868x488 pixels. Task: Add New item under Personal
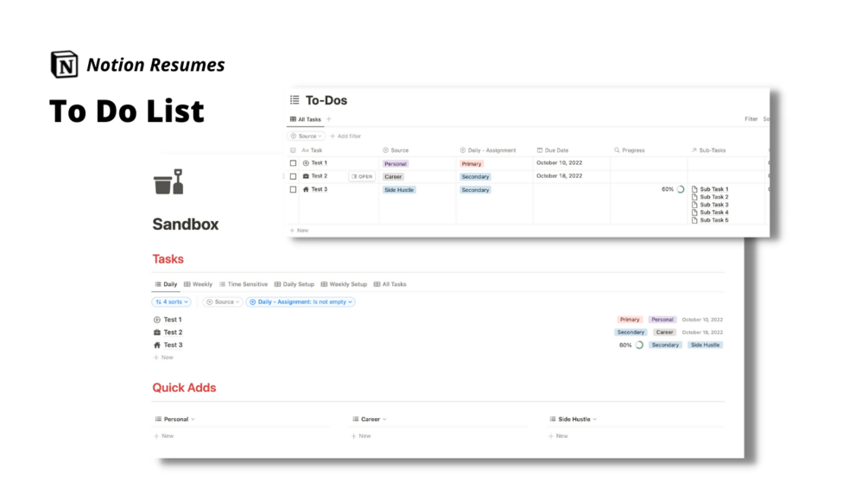pyautogui.click(x=164, y=436)
